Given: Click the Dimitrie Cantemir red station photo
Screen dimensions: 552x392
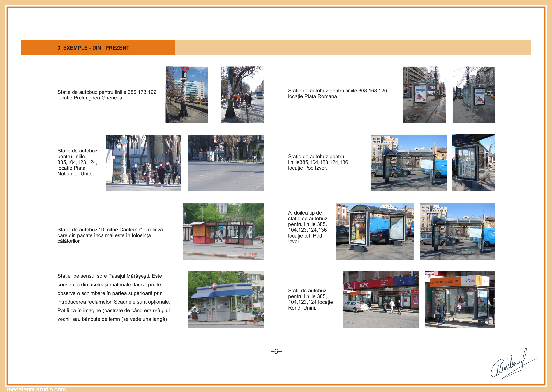Looking at the screenshot, I should pos(223,231).
